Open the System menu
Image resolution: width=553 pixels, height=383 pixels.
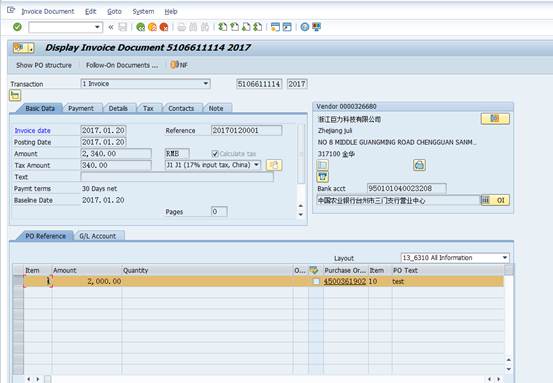[x=143, y=11]
